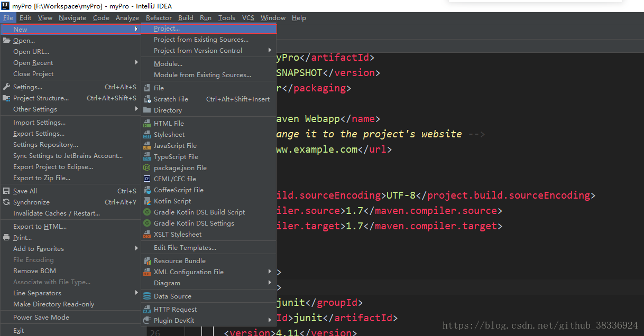Expand the Diagram submenu arrow
Screen dimensions: 644x336
click(270, 283)
